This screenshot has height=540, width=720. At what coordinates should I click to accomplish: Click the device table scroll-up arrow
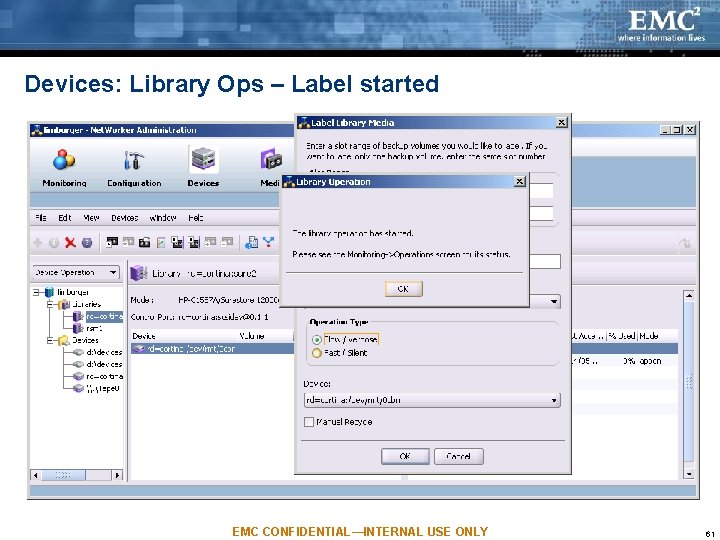[x=689, y=295]
